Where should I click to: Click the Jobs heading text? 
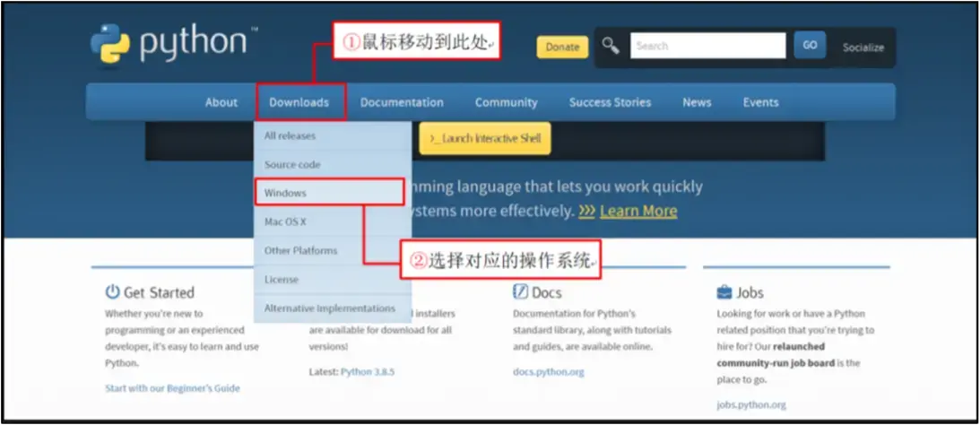[x=750, y=292]
